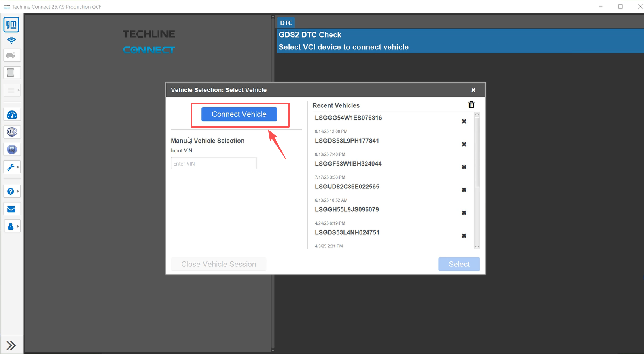Close the Vehicle Selection dialog
644x354 pixels.
point(473,90)
